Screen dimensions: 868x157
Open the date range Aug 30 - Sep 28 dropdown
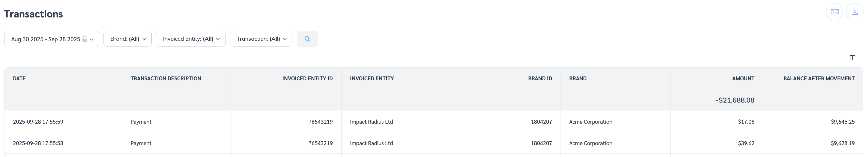[52, 39]
